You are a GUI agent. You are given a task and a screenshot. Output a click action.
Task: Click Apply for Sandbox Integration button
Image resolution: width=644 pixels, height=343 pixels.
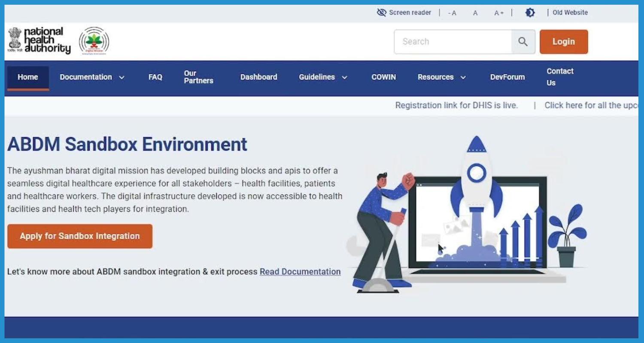[80, 236]
